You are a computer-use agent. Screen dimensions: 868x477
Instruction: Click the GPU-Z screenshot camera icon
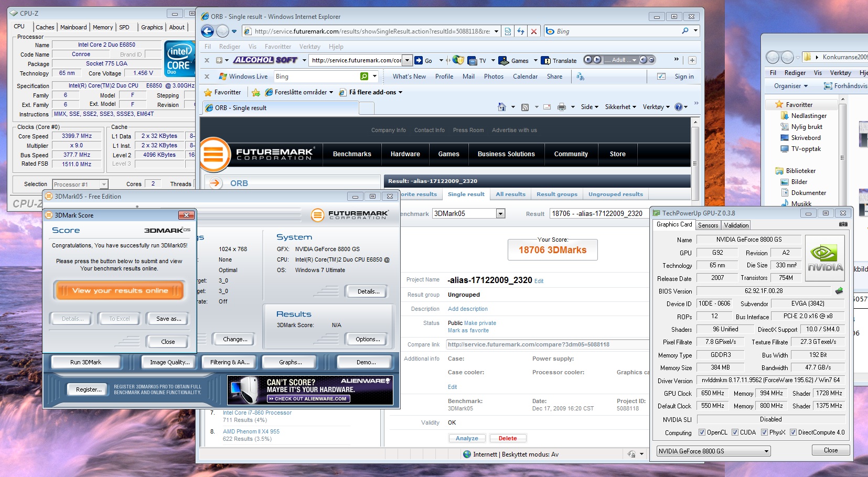point(843,224)
